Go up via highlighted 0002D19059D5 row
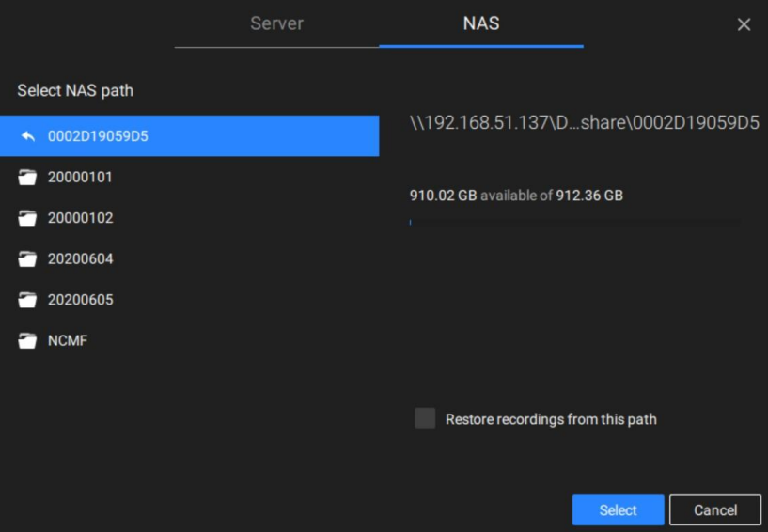The width and height of the screenshot is (768, 532). pyautogui.click(x=190, y=136)
